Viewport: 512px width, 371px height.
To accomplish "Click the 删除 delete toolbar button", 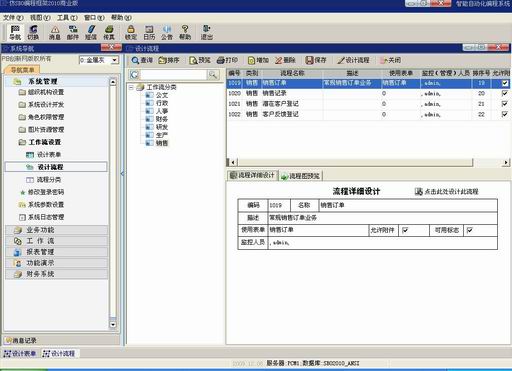I will 285,60.
